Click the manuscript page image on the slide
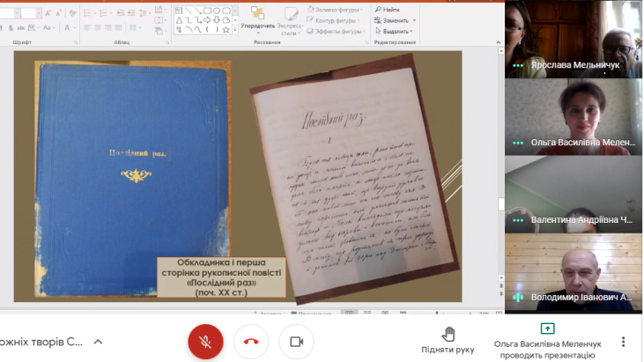 tap(355, 179)
